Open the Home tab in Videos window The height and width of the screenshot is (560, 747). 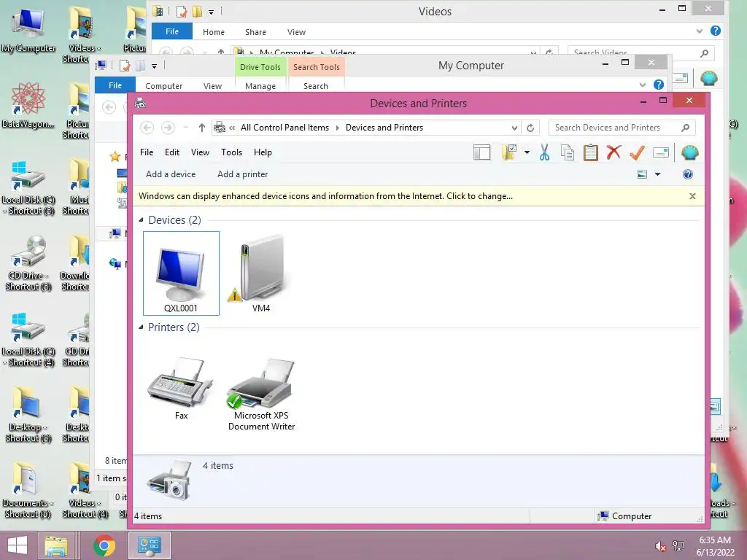[x=214, y=32]
